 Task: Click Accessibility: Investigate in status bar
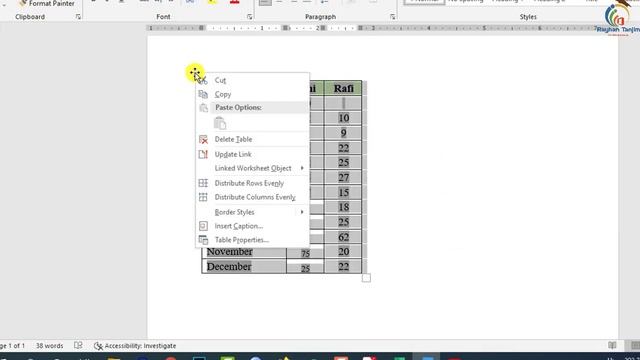tap(135, 346)
